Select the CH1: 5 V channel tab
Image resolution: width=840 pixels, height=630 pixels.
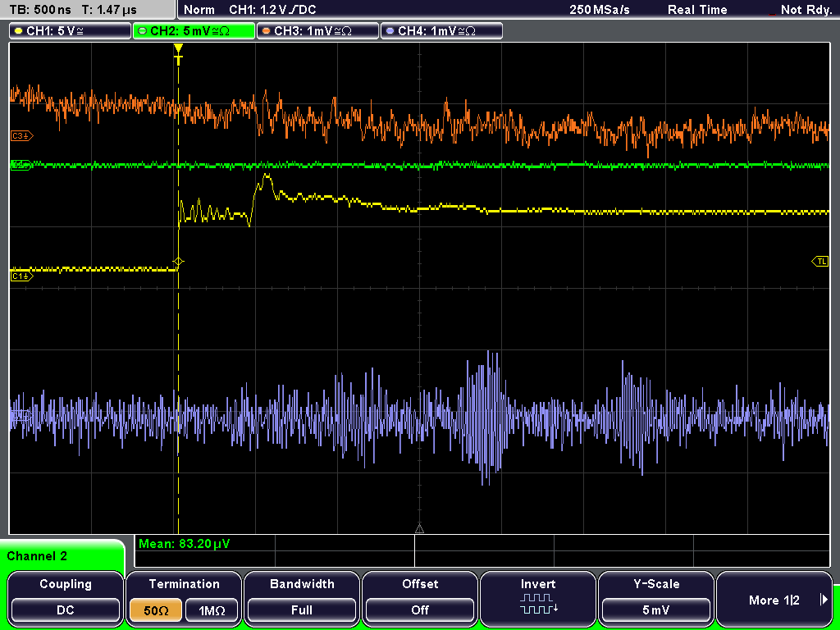pos(71,31)
